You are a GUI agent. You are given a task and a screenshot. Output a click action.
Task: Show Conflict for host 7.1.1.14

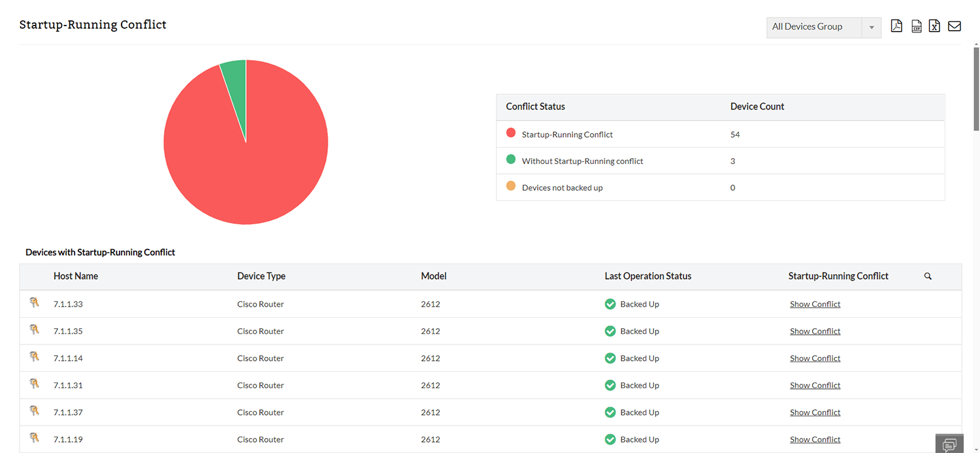coord(815,358)
